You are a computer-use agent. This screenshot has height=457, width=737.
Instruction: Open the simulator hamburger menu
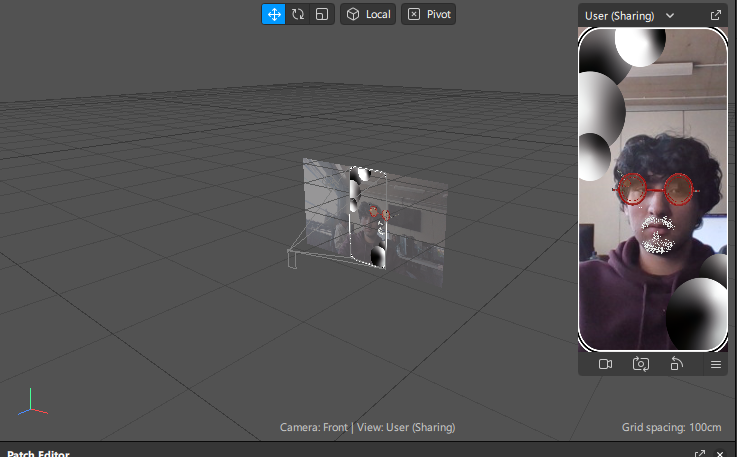tap(716, 364)
